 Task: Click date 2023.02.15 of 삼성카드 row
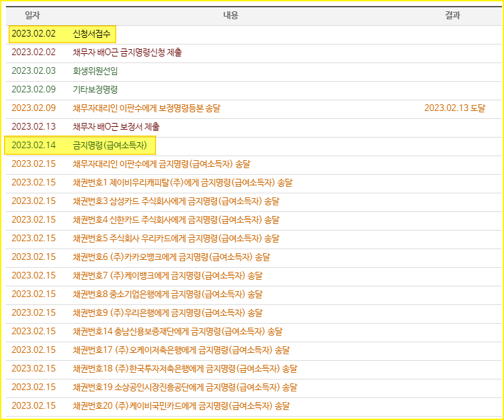point(34,201)
